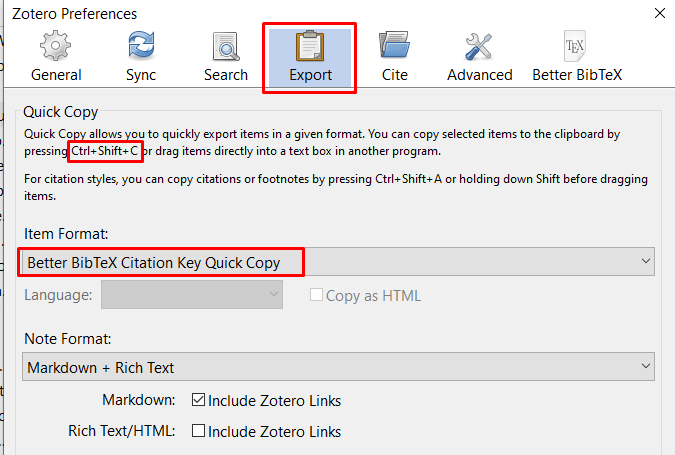Select the Export clipboard icon
Screen dimensions: 675x455
(310, 46)
